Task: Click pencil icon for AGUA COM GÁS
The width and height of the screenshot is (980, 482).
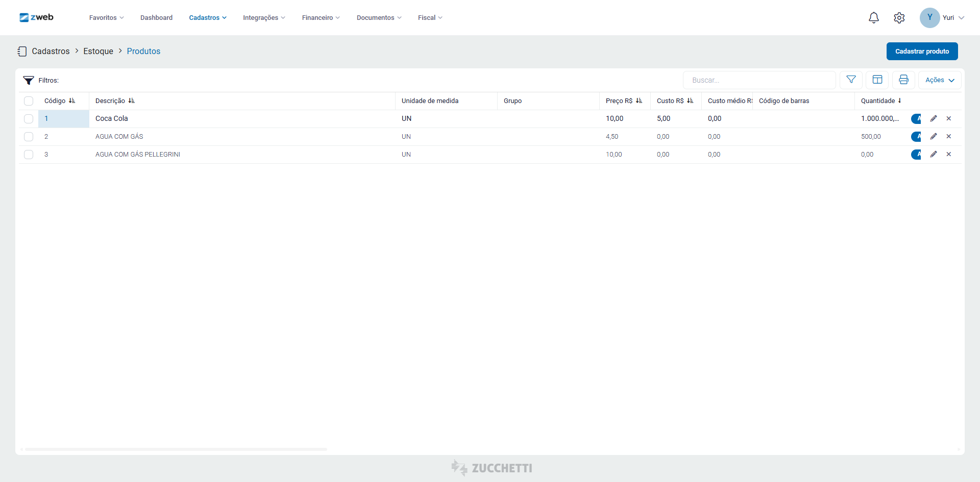Action: (933, 136)
